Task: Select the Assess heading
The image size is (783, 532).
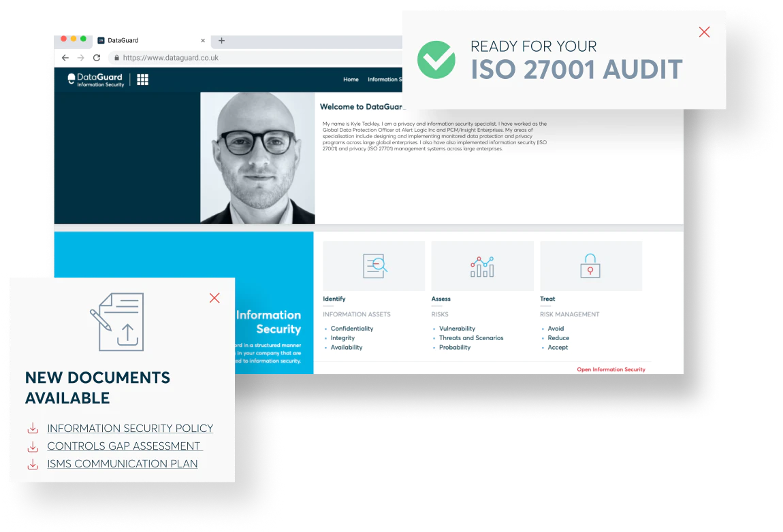Action: point(441,299)
